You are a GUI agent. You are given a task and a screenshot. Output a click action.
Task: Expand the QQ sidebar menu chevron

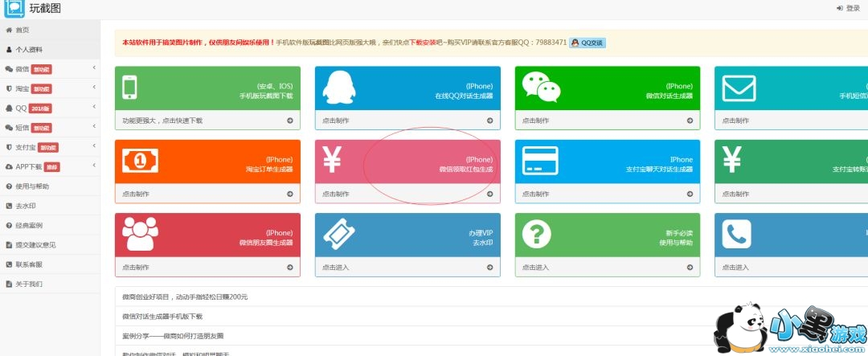[x=94, y=106]
